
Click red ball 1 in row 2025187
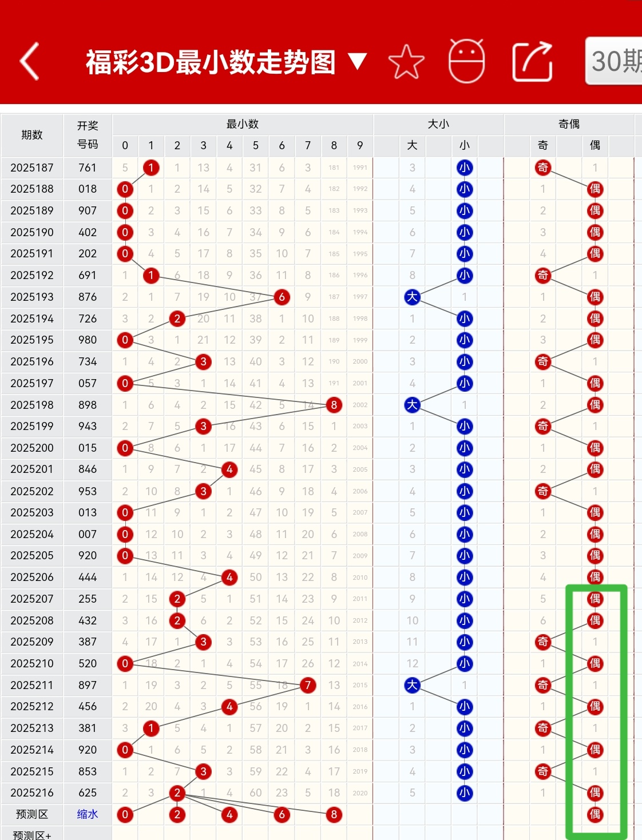click(151, 168)
